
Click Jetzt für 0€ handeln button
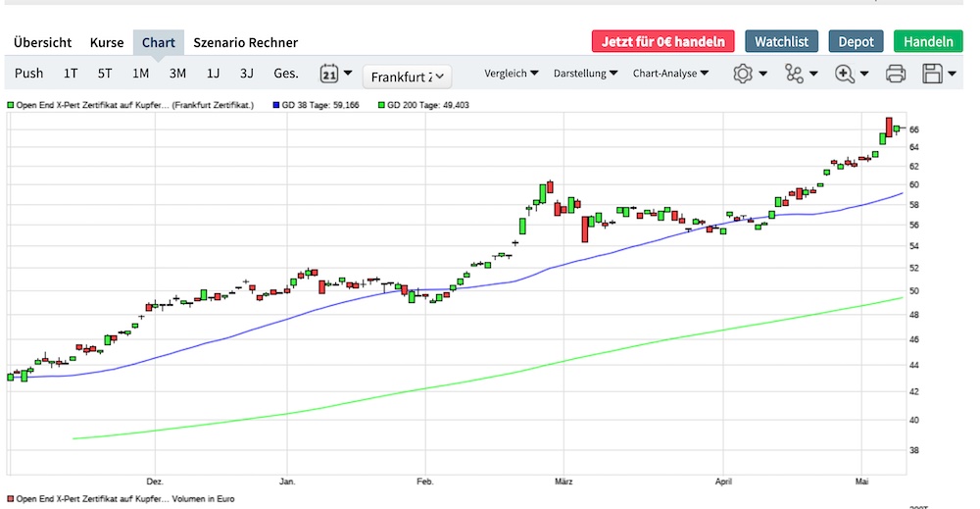point(663,41)
